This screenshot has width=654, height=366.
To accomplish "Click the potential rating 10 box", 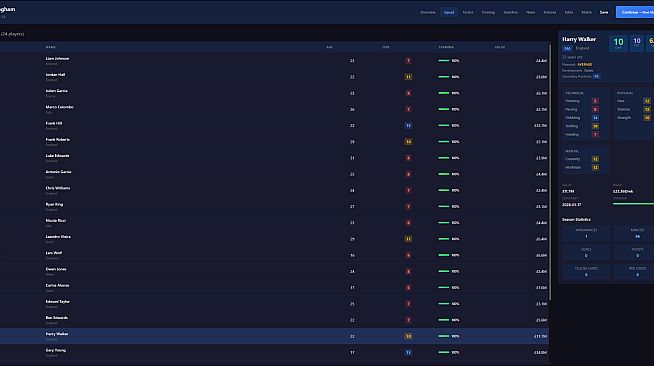I will coord(636,42).
